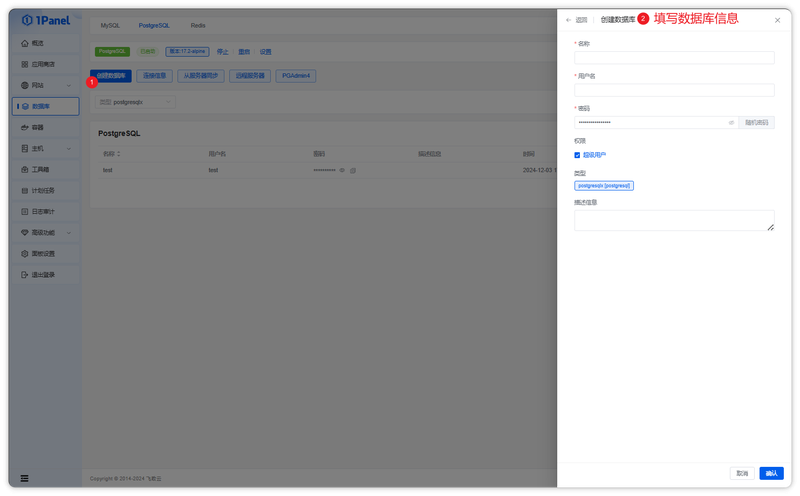
Task: Click the 随机密码 random password button
Action: coord(757,122)
